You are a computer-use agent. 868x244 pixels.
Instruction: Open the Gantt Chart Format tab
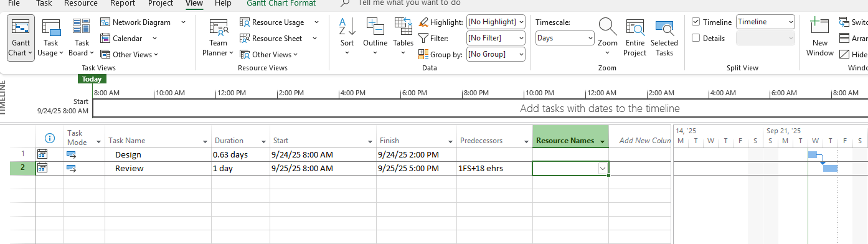pyautogui.click(x=281, y=3)
